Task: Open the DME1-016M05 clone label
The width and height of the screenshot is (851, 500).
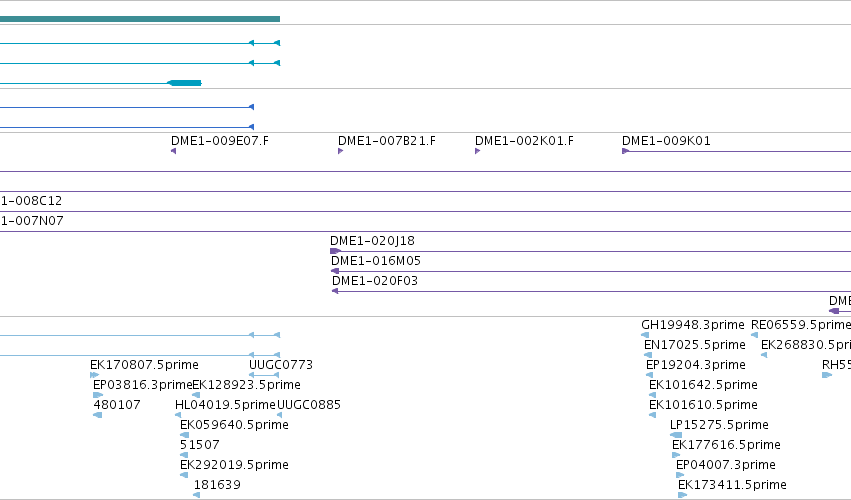Action: click(376, 261)
